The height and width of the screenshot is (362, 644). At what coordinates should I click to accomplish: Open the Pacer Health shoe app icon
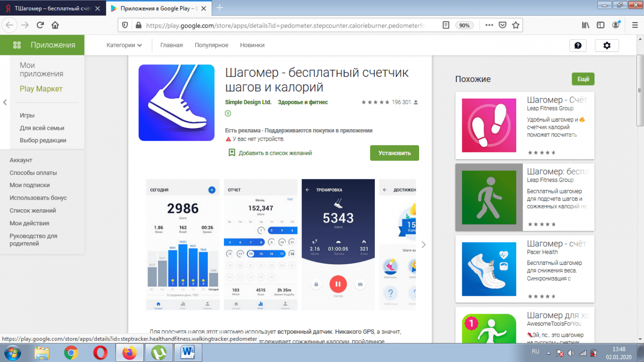pyautogui.click(x=489, y=269)
